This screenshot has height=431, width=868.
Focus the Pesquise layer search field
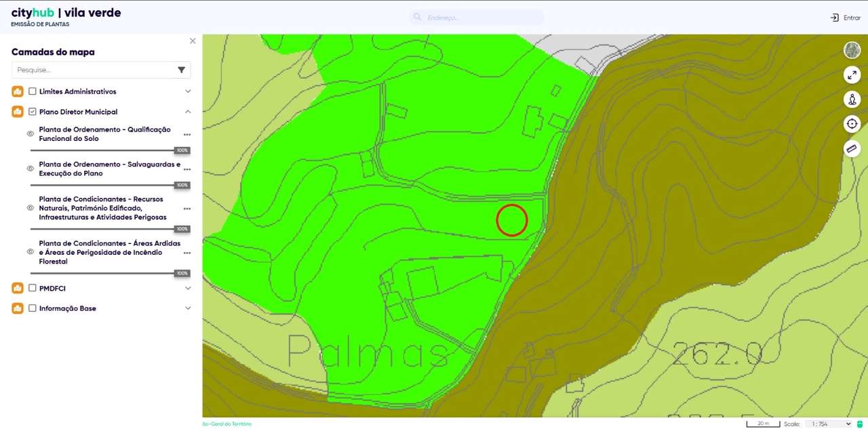point(101,70)
